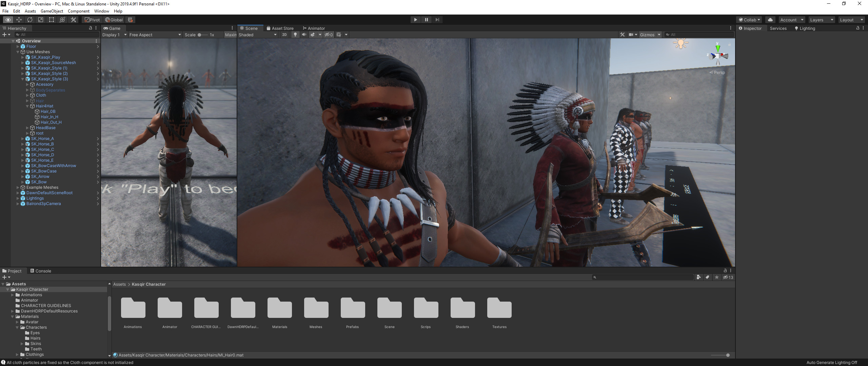Screen dimensions: 868x366
Task: Open Project favorites star icon
Action: pyautogui.click(x=716, y=277)
